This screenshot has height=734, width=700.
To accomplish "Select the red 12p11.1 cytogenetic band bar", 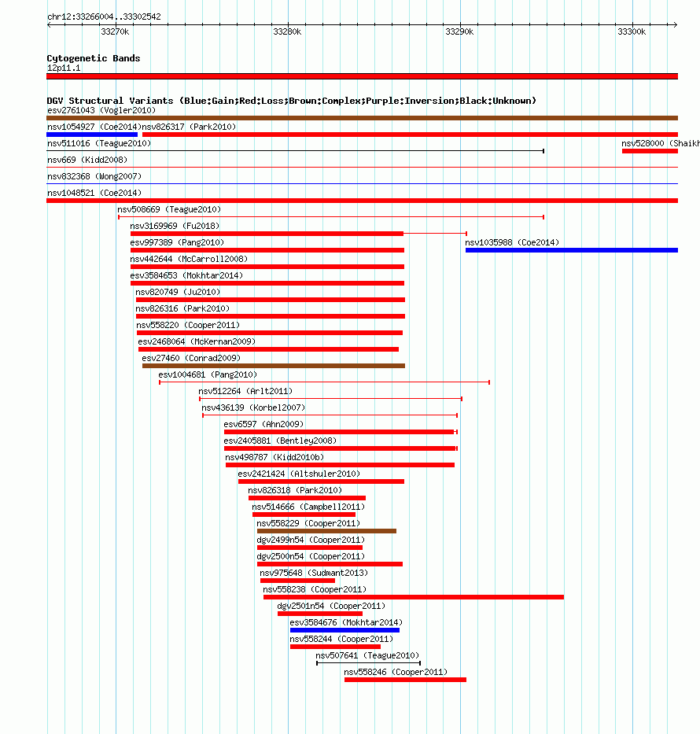I will [x=362, y=76].
